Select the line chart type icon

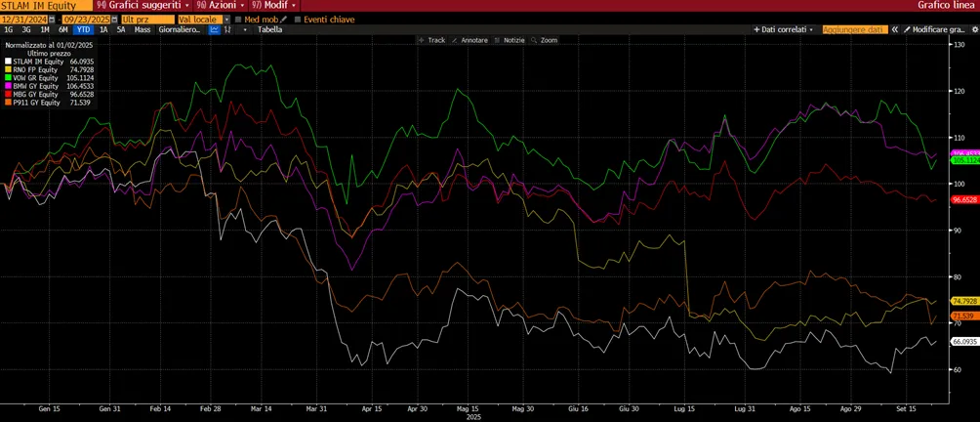click(x=215, y=29)
